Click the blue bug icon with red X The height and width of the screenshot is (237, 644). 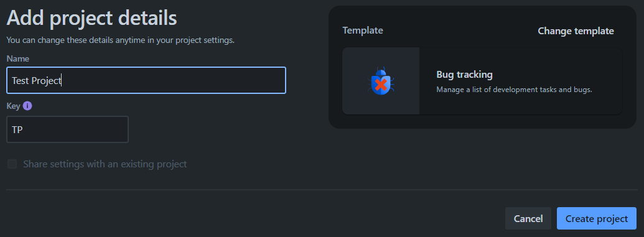click(x=381, y=81)
